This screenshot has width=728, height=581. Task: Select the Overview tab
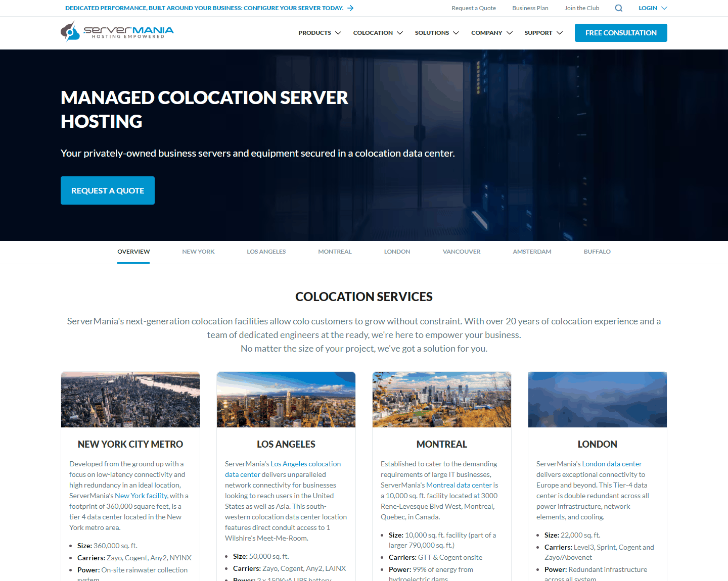click(133, 252)
